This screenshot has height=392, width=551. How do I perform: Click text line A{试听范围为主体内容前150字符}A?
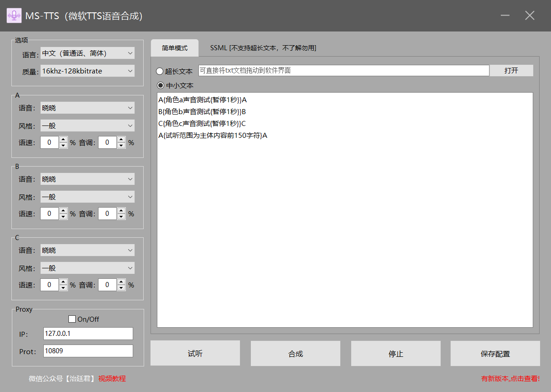[213, 136]
